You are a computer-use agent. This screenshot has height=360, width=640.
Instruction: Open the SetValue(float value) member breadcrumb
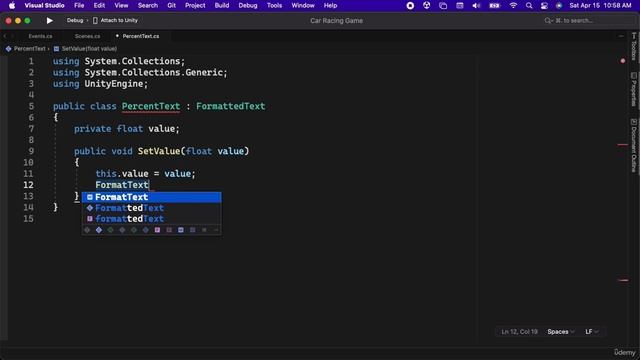click(x=85, y=49)
